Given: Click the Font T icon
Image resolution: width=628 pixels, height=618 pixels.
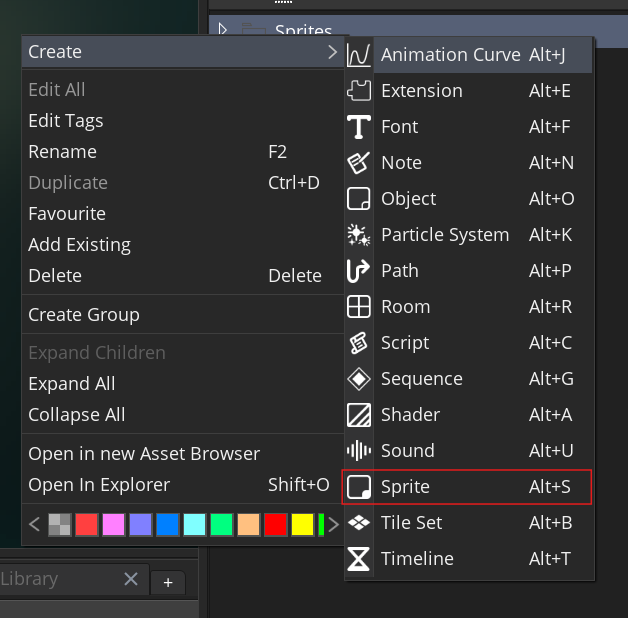Looking at the screenshot, I should point(358,127).
